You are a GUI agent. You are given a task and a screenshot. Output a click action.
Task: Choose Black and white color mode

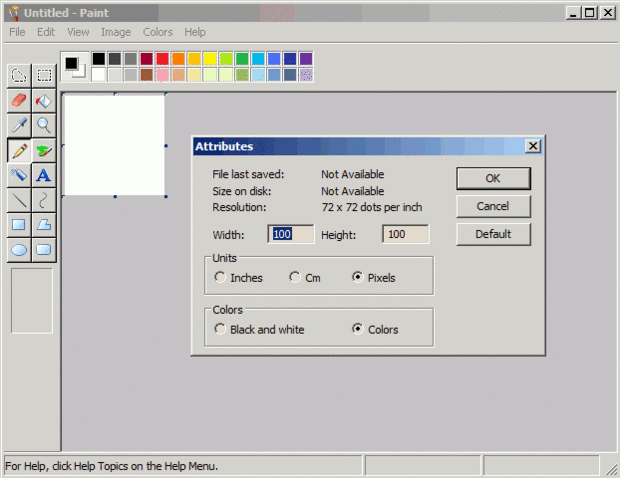pos(220,329)
